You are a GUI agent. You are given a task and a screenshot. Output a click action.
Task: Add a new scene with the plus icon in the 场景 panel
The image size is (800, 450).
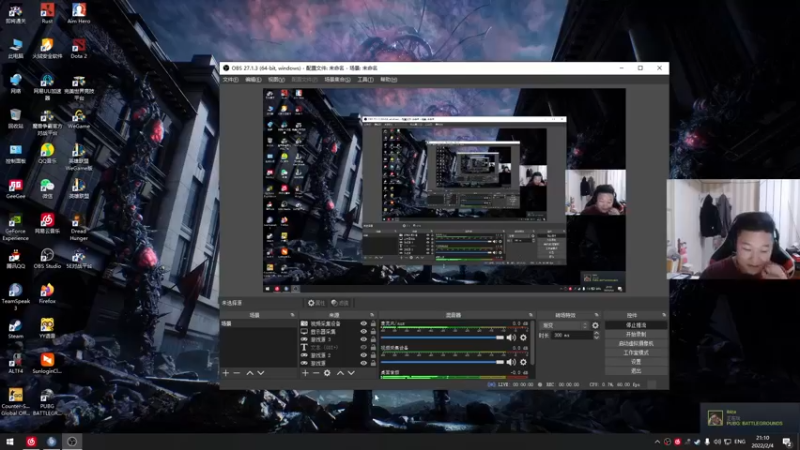coord(226,373)
